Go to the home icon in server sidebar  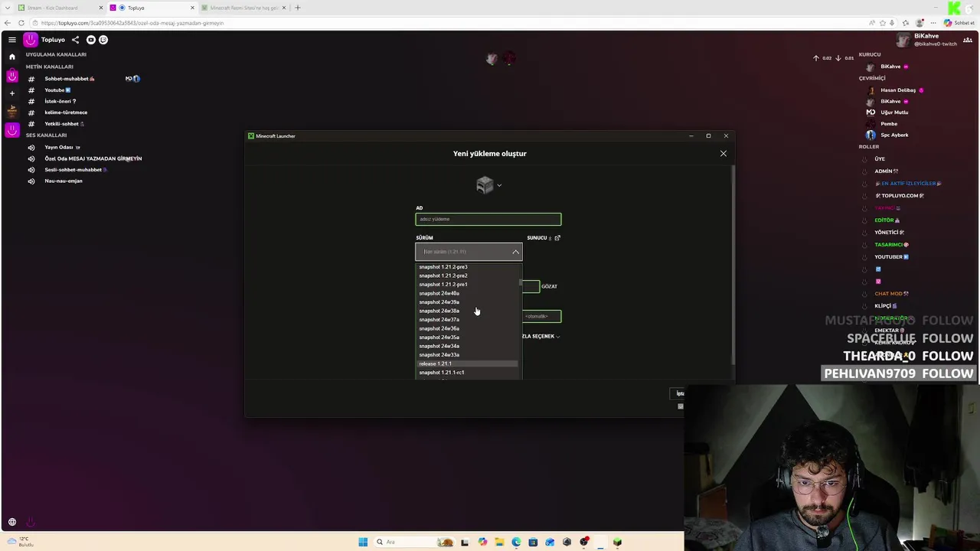tap(11, 57)
